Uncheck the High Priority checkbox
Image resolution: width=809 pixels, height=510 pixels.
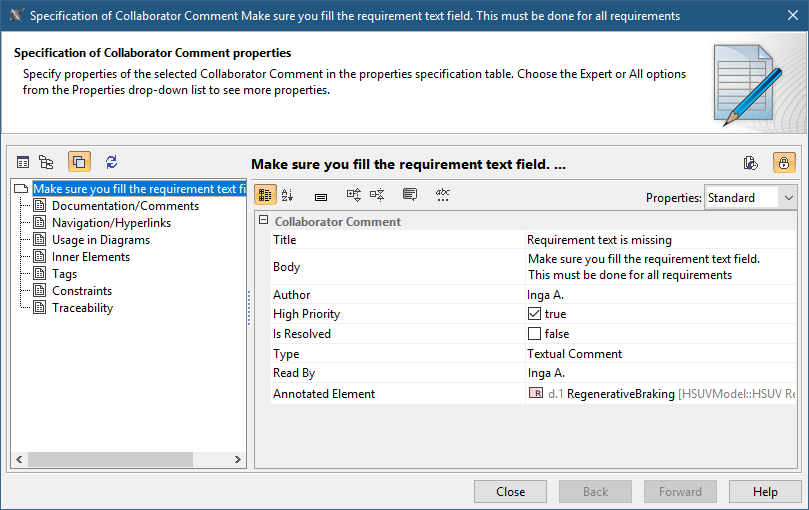pos(535,314)
